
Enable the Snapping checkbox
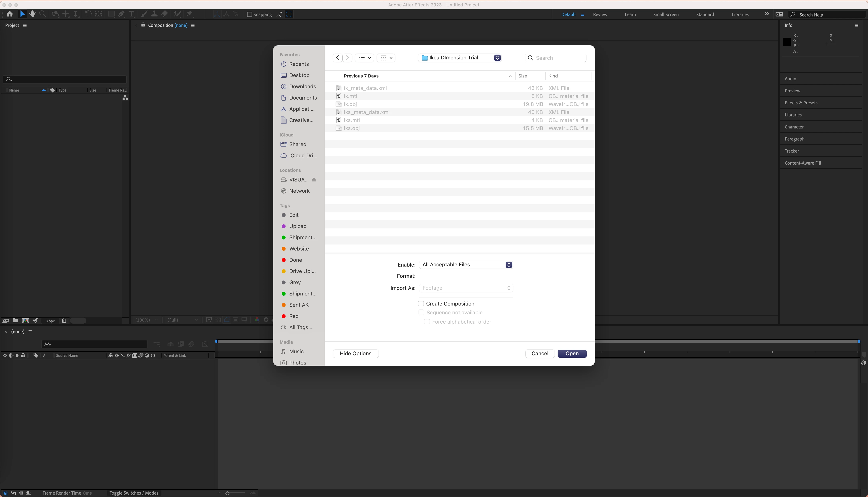(x=249, y=14)
